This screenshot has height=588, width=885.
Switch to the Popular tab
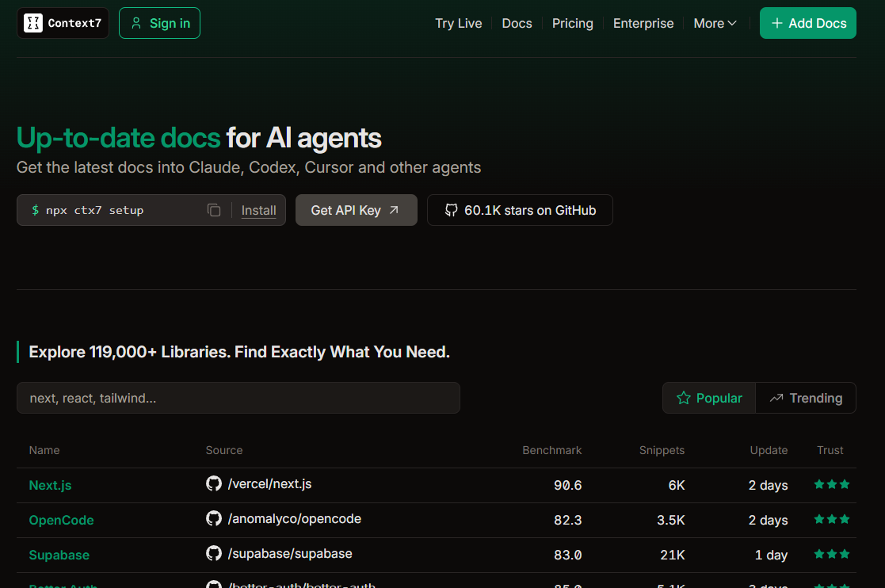[x=709, y=398]
